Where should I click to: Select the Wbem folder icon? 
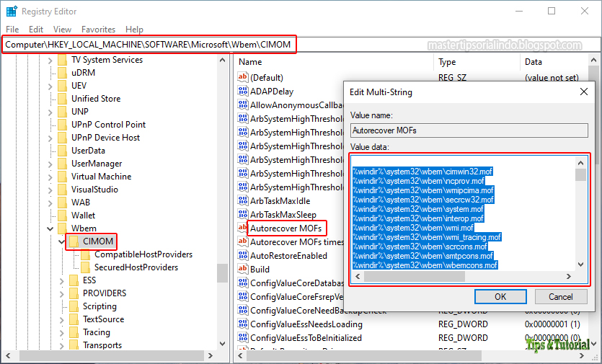[x=62, y=228]
